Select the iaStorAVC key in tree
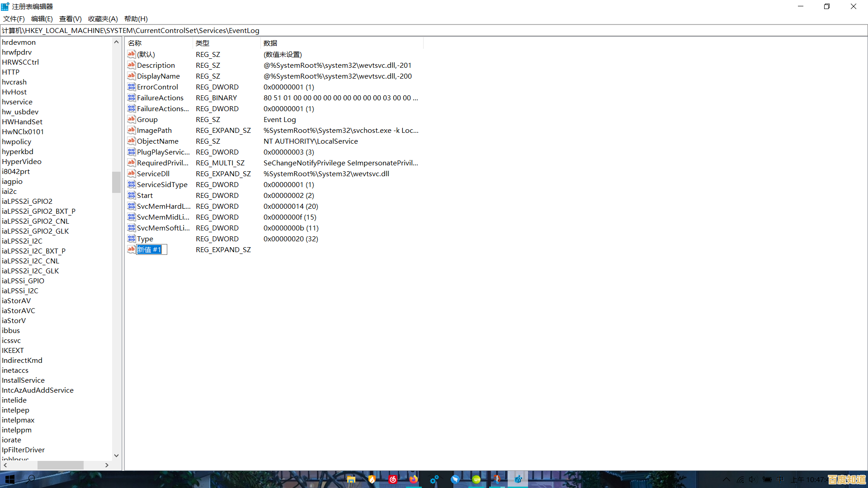868x488 pixels. (18, 310)
